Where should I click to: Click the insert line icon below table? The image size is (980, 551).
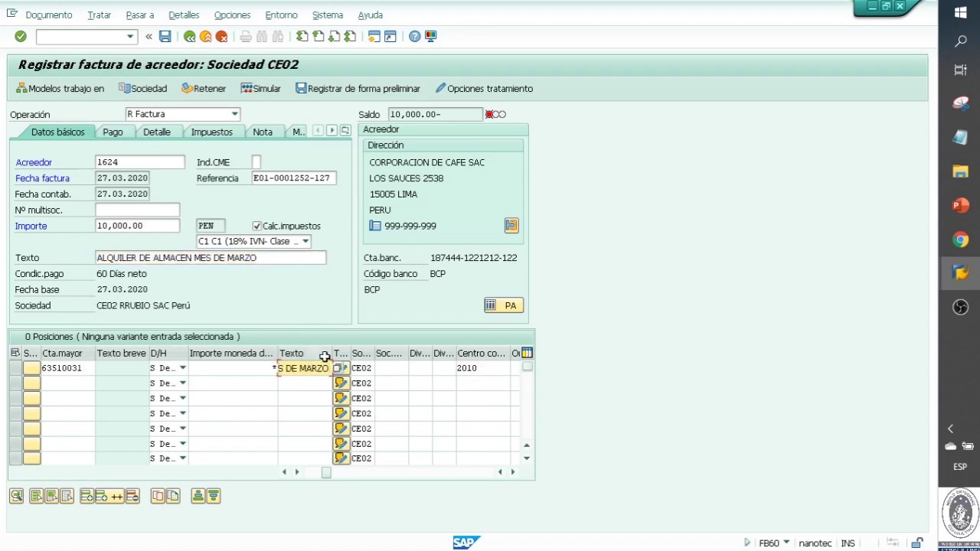(x=87, y=496)
